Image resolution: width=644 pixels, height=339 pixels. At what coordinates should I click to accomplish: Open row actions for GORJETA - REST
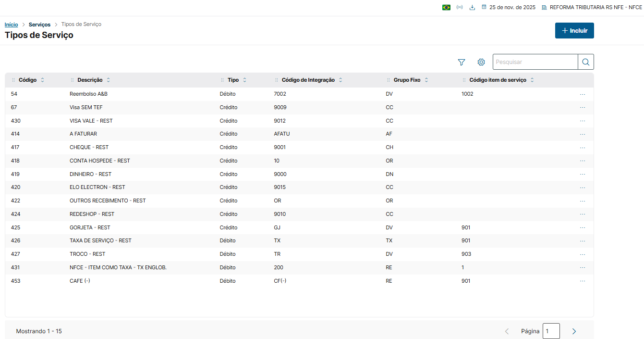(583, 228)
